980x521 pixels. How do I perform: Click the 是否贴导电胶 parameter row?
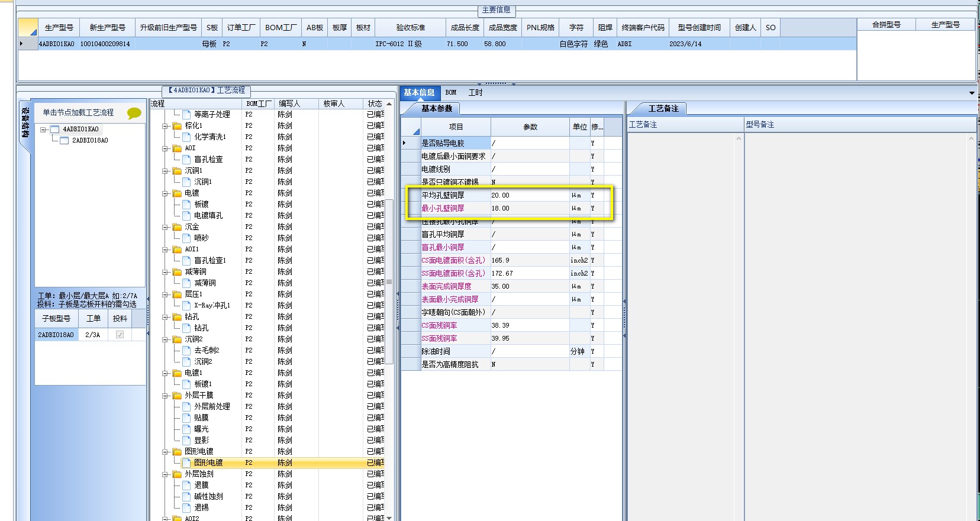coord(511,143)
